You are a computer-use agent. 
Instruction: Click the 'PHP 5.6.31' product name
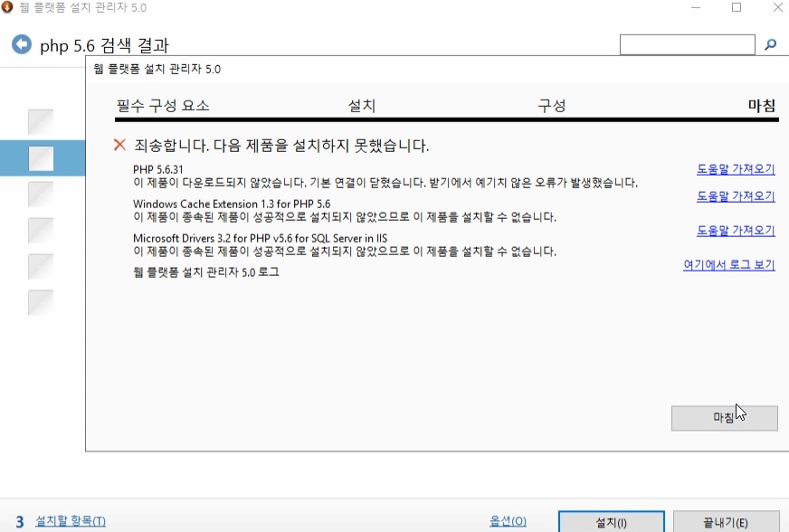[158, 169]
